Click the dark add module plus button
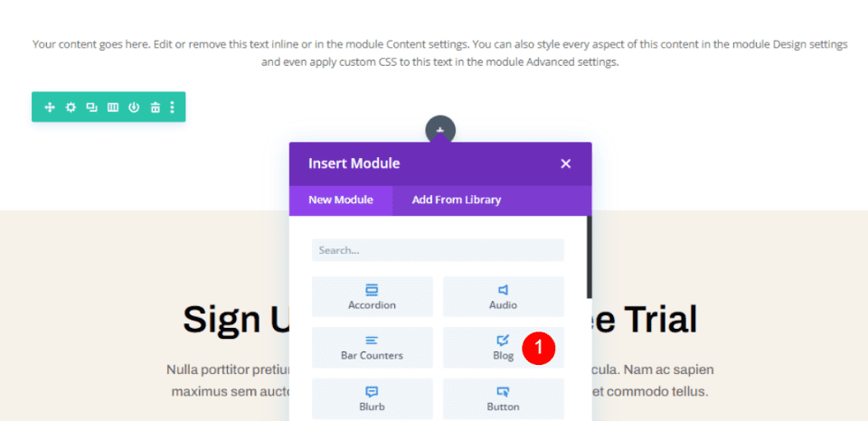 pyautogui.click(x=440, y=130)
